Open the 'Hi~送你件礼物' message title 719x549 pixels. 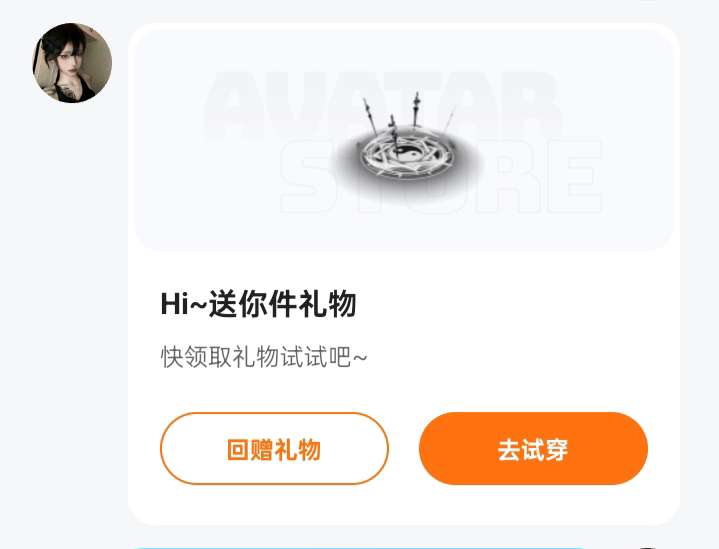coord(259,304)
